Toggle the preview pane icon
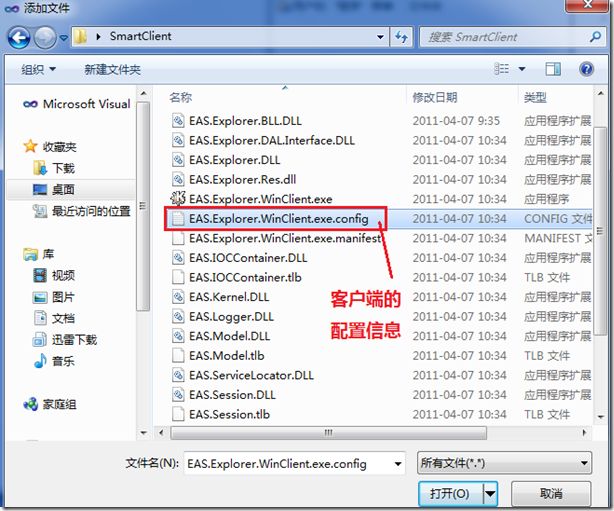The image size is (614, 511). pos(553,69)
